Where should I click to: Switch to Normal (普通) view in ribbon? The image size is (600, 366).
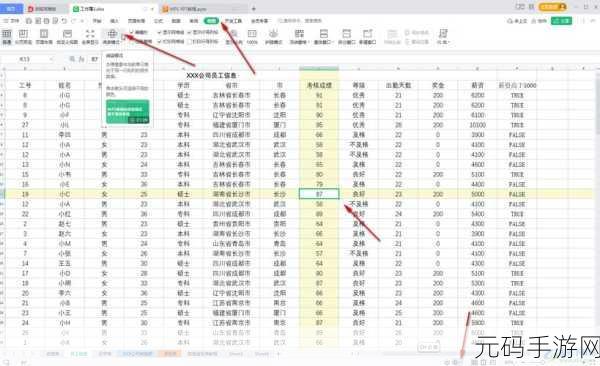point(7,37)
